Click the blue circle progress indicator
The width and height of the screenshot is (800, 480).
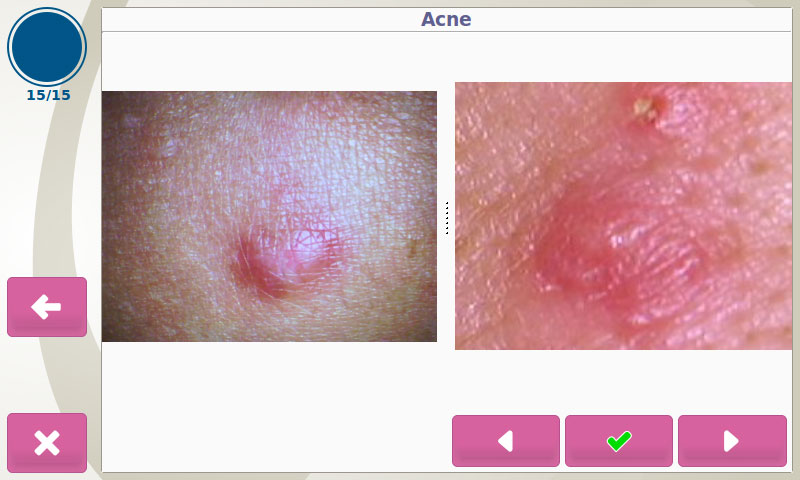click(x=47, y=46)
